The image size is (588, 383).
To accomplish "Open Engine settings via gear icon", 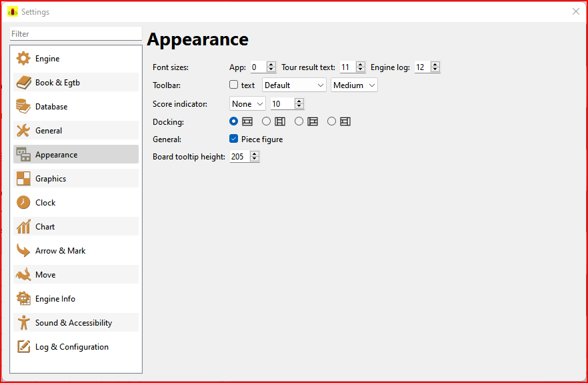I will (x=24, y=59).
